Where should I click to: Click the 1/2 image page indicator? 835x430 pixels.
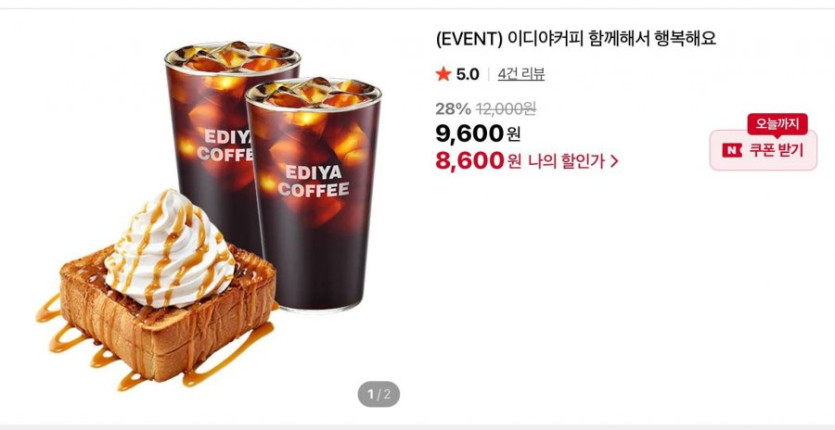[379, 394]
